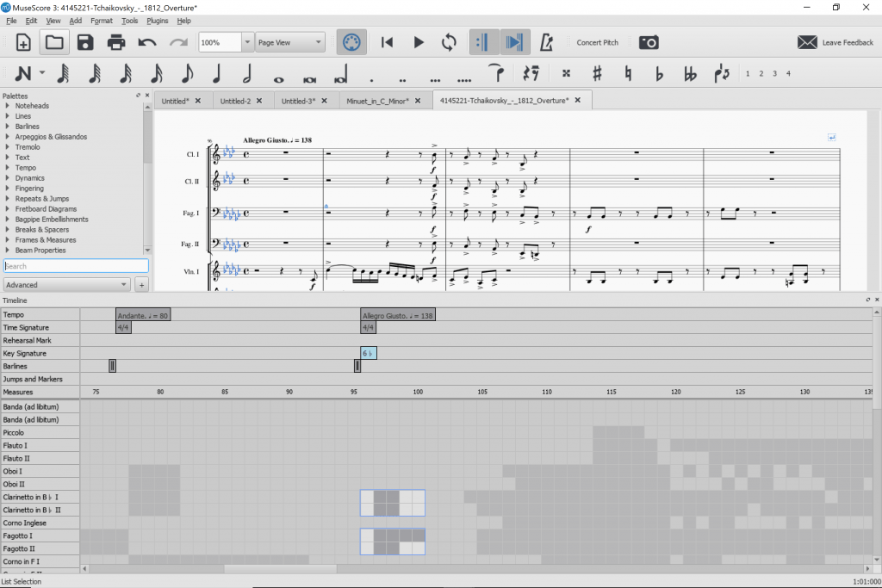Toggle pan score during playback
The height and width of the screenshot is (588, 882).
[x=515, y=42]
